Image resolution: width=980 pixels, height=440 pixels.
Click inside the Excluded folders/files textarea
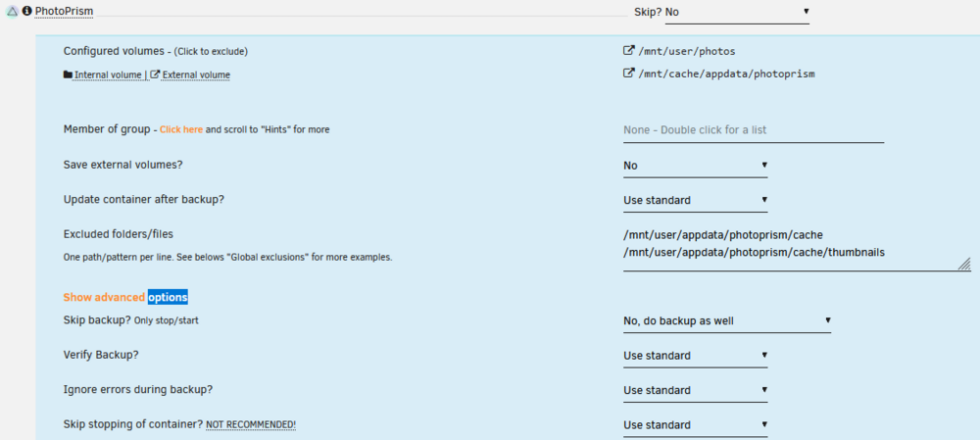tap(796, 249)
